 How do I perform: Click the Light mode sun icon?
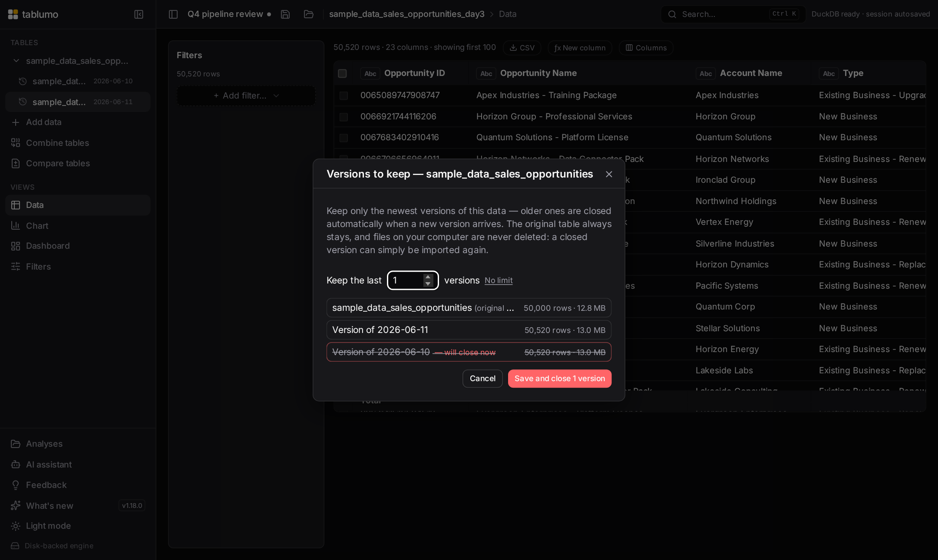pos(16,526)
